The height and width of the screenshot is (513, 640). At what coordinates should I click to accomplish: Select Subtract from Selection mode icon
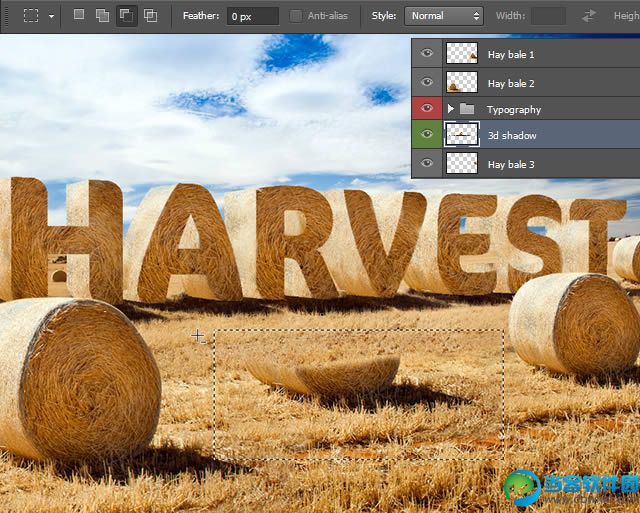[127, 15]
